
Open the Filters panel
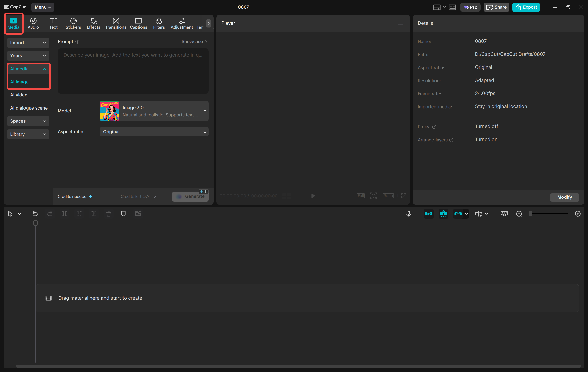click(159, 23)
